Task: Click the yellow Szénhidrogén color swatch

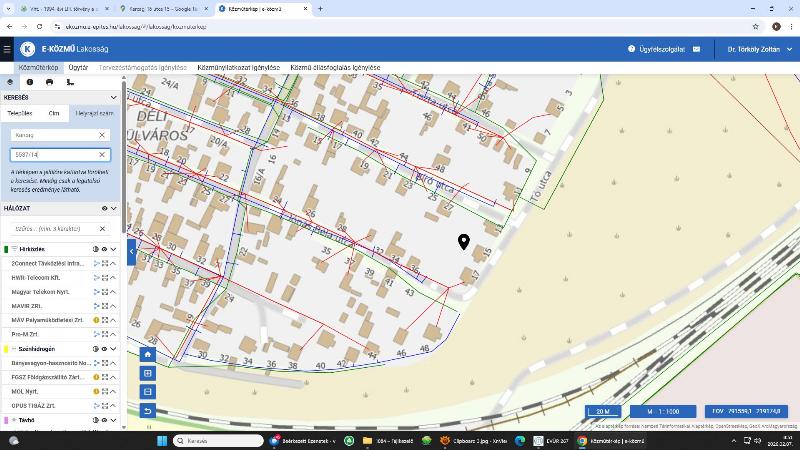Action: [x=6, y=349]
